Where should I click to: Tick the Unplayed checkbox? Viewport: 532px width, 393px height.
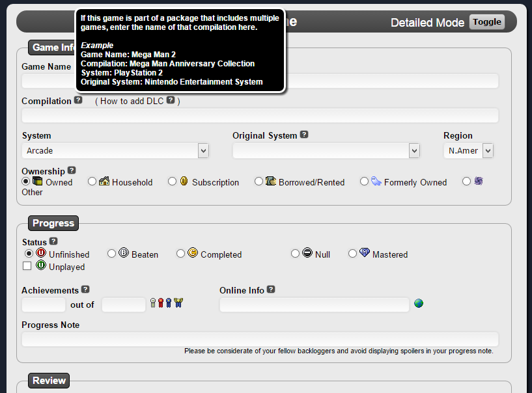(x=27, y=266)
